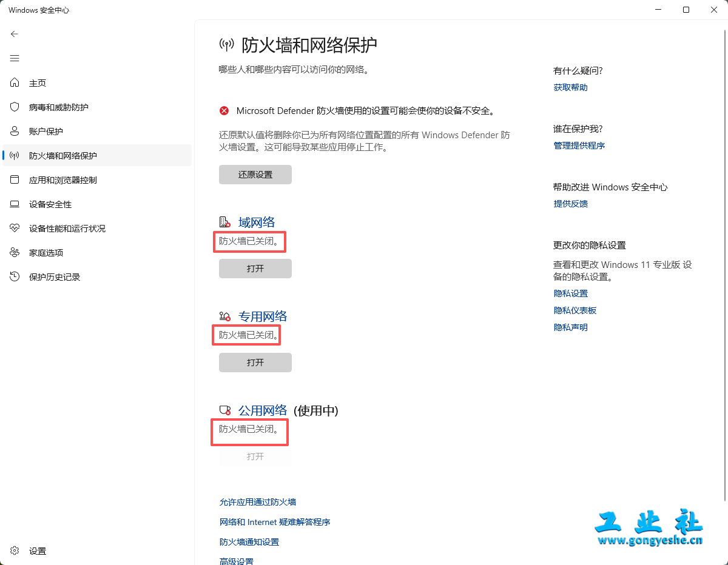Click the 防火墙和网络保护 page heading
The width and height of the screenshot is (728, 565).
click(309, 45)
